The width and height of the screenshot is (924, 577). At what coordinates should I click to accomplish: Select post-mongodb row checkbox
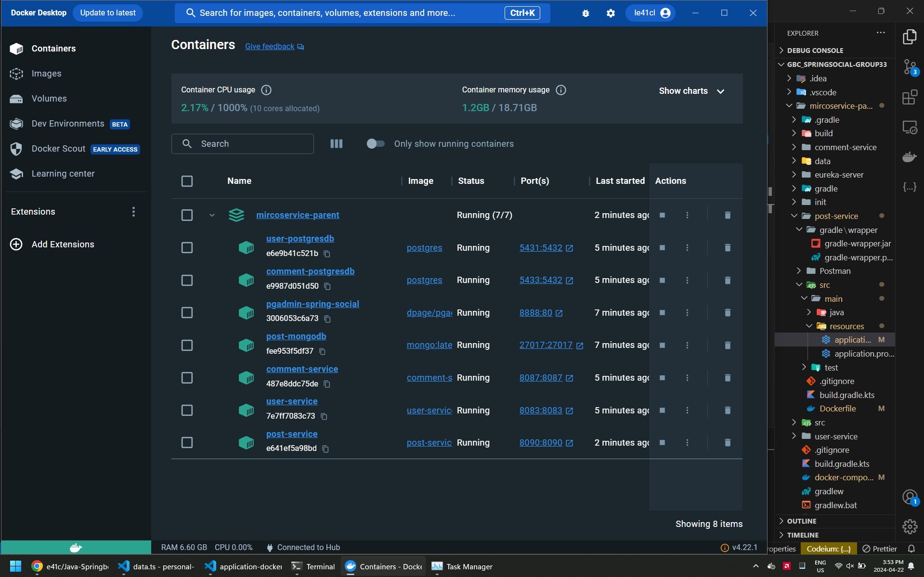pyautogui.click(x=187, y=345)
